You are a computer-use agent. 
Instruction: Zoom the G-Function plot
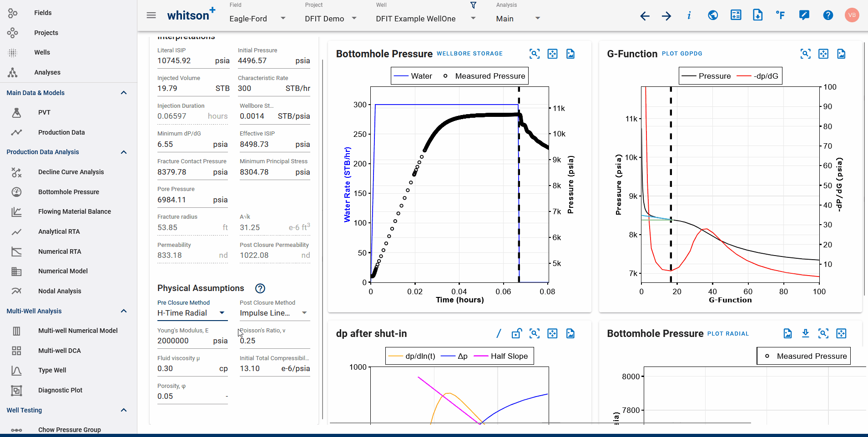coord(805,54)
